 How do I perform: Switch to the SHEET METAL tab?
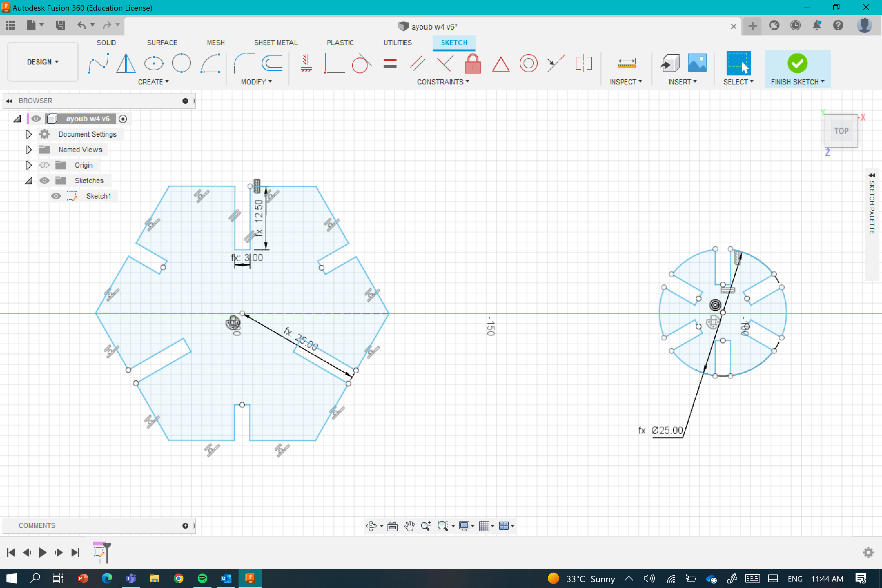tap(276, 42)
